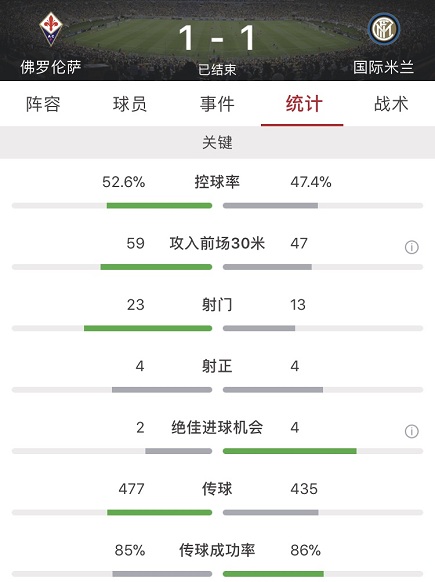Open info icon for 绝佳进球机会

(x=411, y=431)
